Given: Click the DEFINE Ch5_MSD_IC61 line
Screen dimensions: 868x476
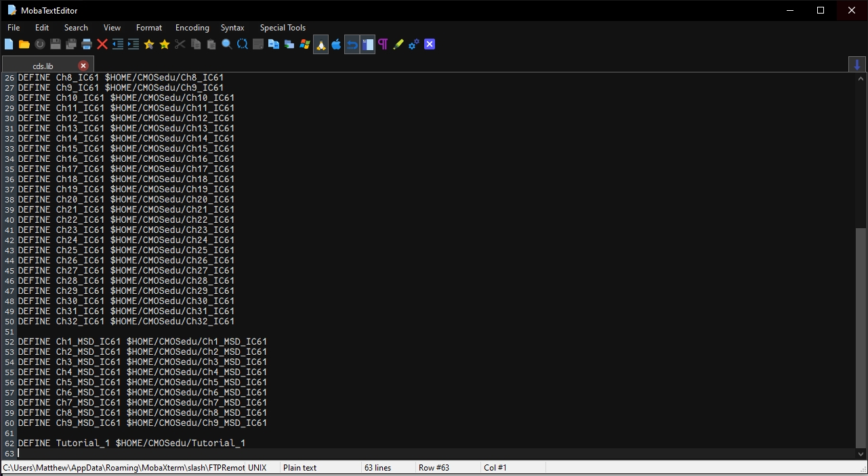Looking at the screenshot, I should 142,383.
